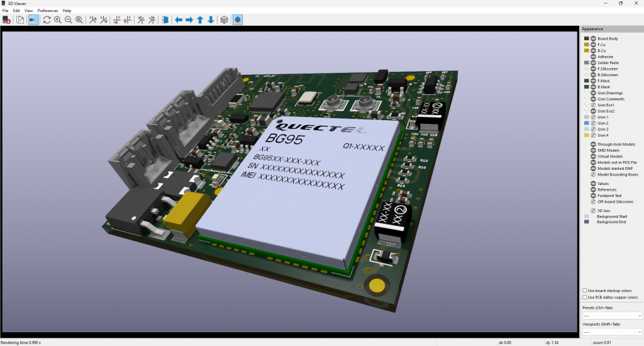Zoom out using the magnifier minus icon
This screenshot has width=644, height=346.
tap(68, 20)
